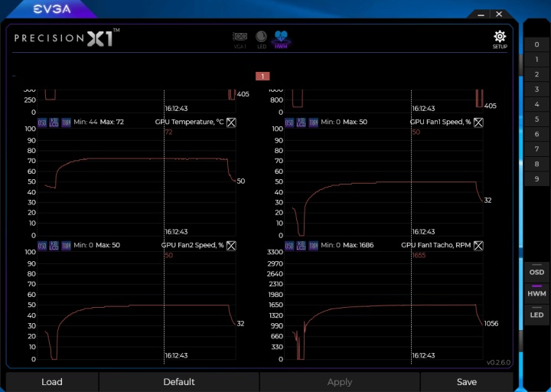
Task: Toggle KB LCD output for GPU Fan2 Speed graph
Action: tap(54, 246)
